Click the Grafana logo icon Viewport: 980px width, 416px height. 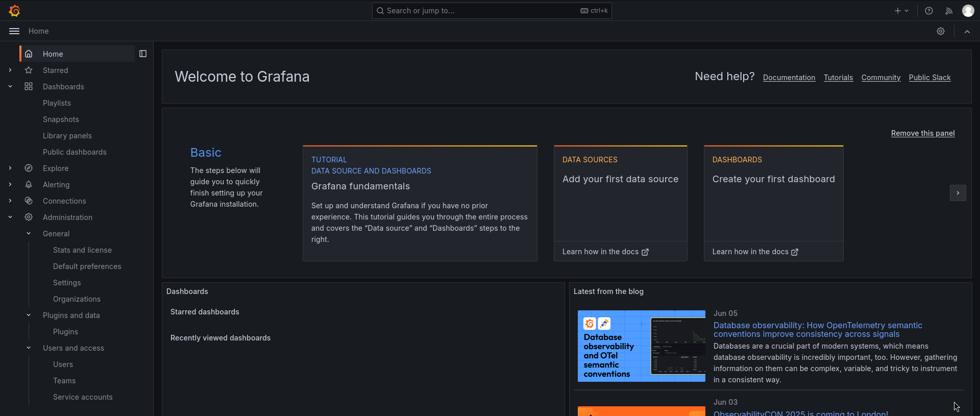(x=14, y=11)
